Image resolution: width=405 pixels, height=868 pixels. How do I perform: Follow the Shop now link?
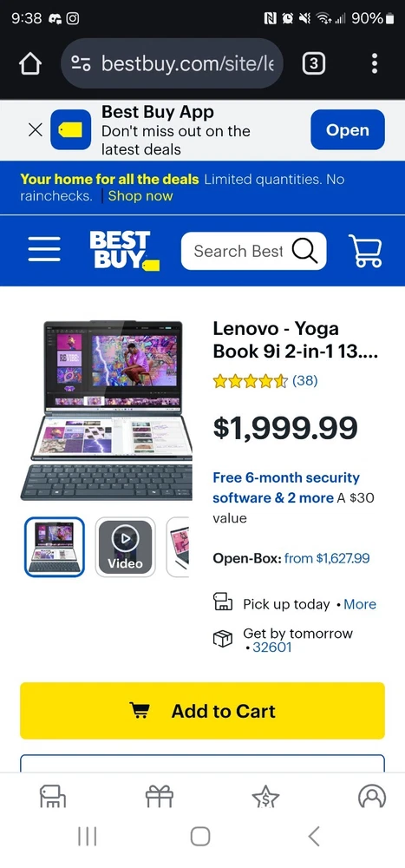pyautogui.click(x=140, y=196)
